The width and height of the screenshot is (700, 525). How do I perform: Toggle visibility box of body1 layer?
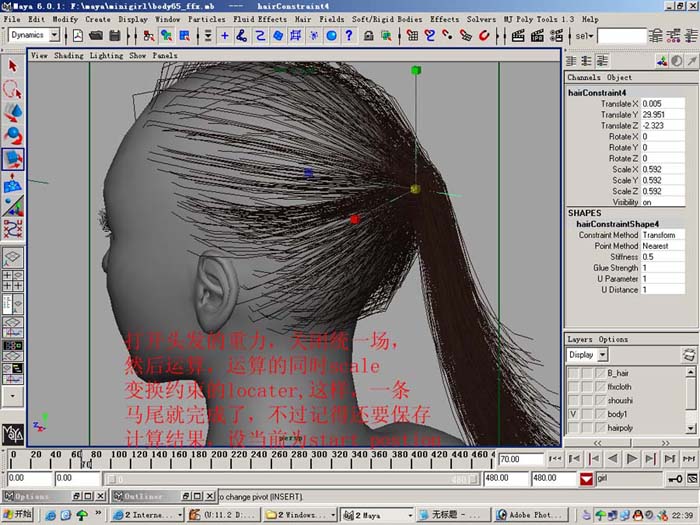pos(573,414)
